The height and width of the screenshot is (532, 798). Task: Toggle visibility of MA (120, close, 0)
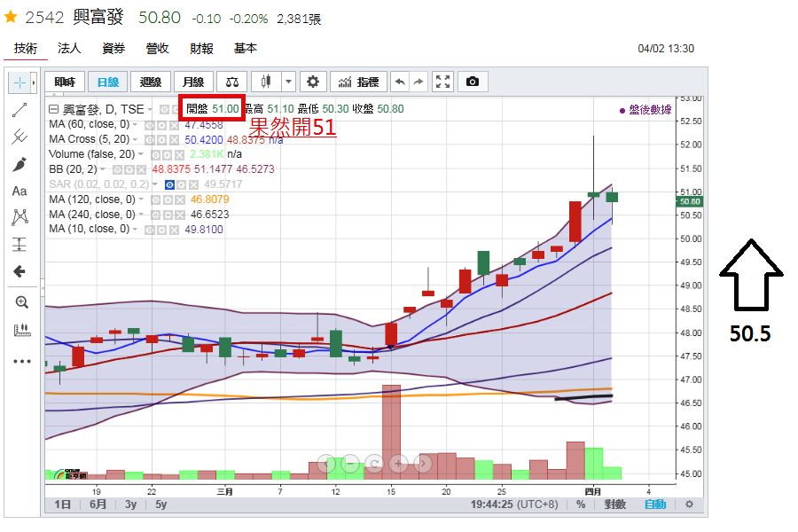coord(155,200)
